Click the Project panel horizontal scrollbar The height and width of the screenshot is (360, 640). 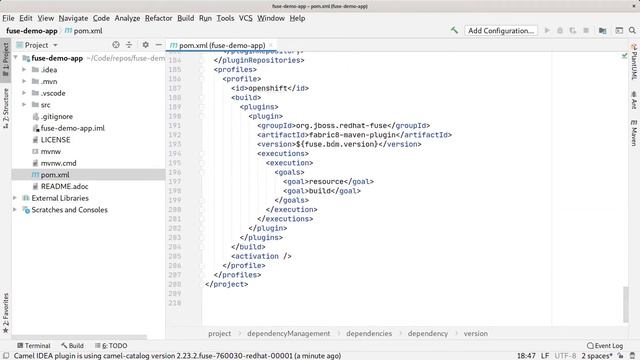point(79,337)
